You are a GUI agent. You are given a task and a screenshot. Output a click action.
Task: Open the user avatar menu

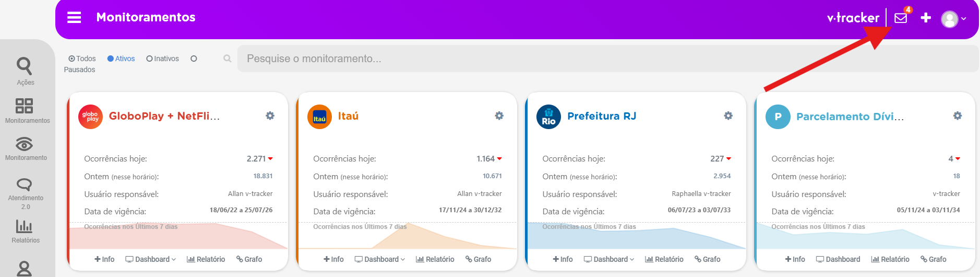[953, 19]
